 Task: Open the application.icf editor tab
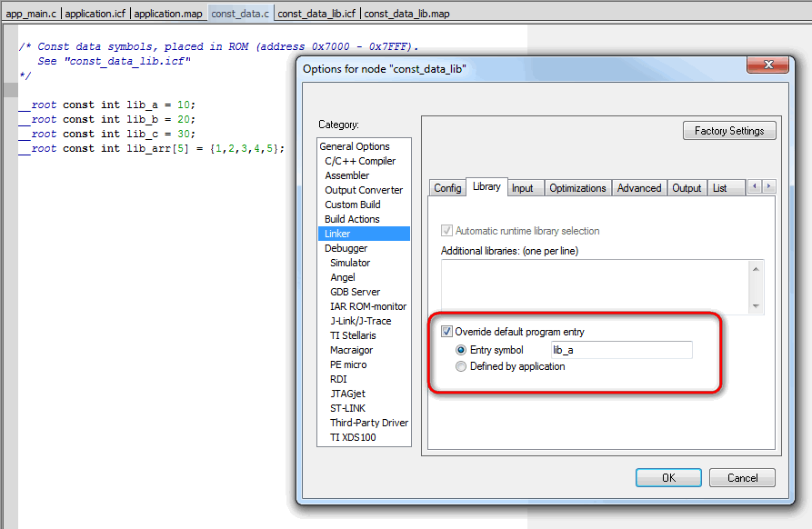coord(95,14)
